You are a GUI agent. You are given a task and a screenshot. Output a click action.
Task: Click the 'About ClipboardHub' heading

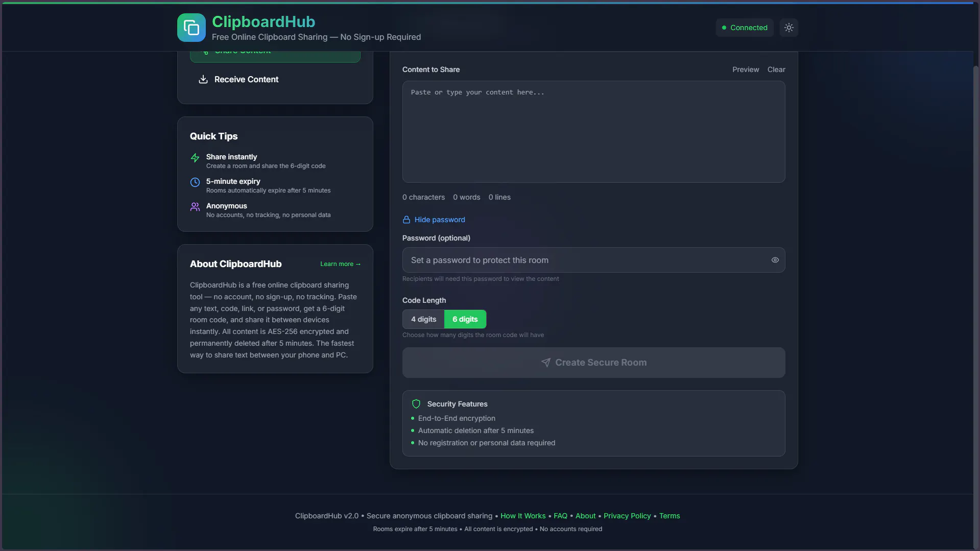pyautogui.click(x=235, y=264)
